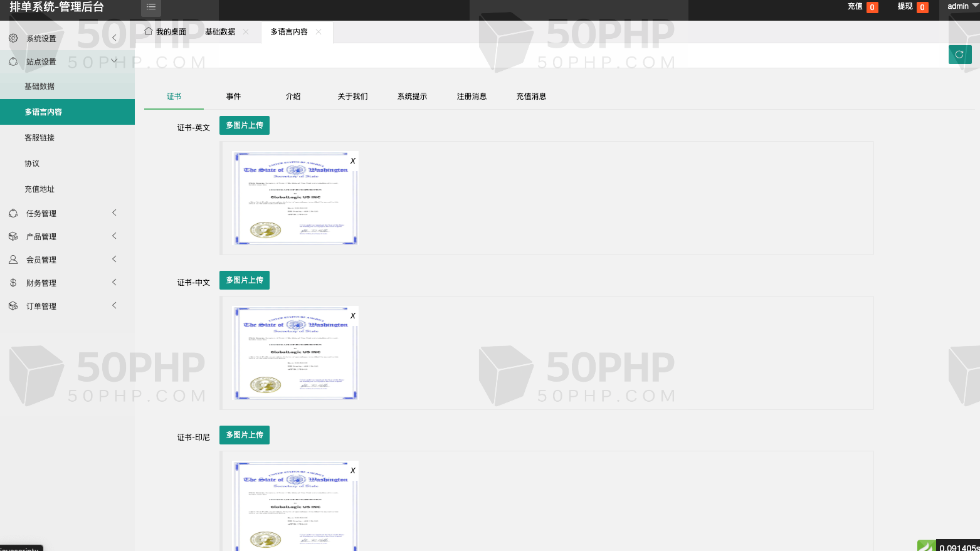Image resolution: width=980 pixels, height=551 pixels.
Task: Remove the 证书-中文 certificate image with X
Action: tap(353, 316)
